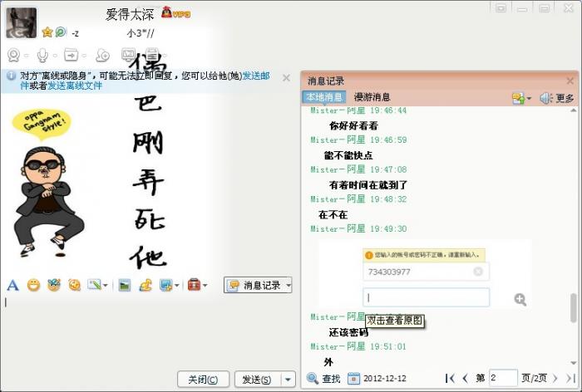This screenshot has height=392, width=582.
Task: Open the music sharing icon
Action: (145, 285)
